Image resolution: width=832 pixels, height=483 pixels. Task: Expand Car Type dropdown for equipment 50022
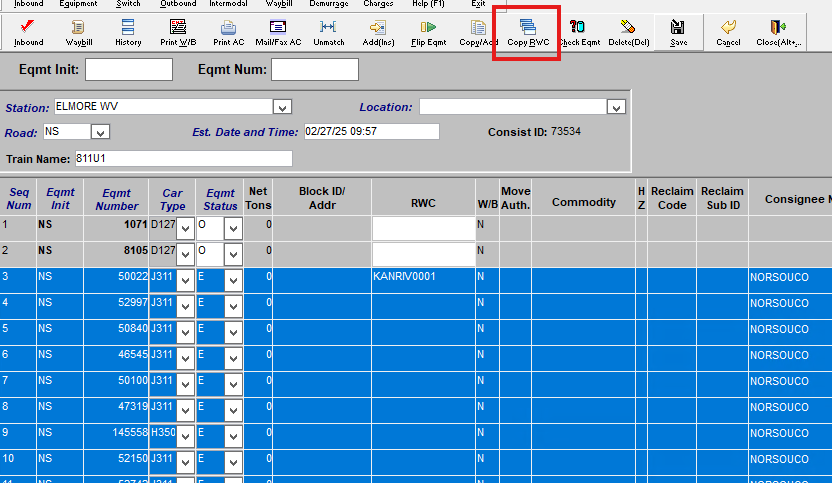point(185,280)
